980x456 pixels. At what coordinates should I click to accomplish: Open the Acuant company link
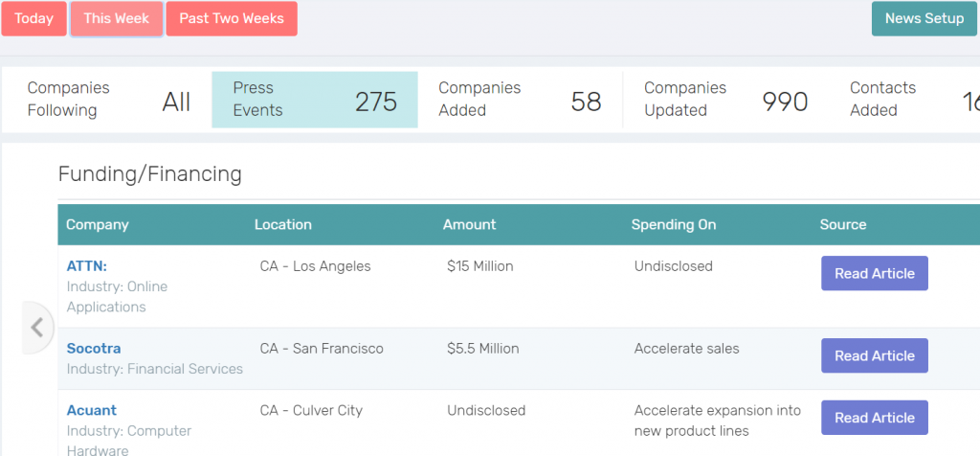(x=92, y=411)
